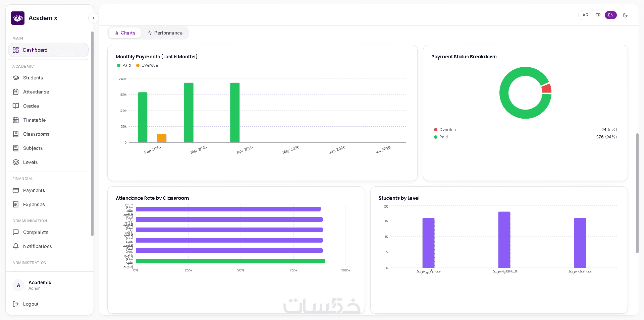Click the Payments card icon
Viewport: 644px width, 320px height.
16,190
